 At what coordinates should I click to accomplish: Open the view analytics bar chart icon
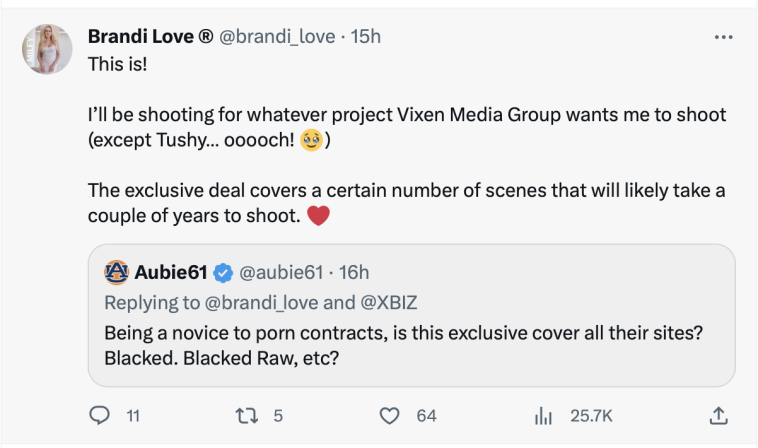545,415
